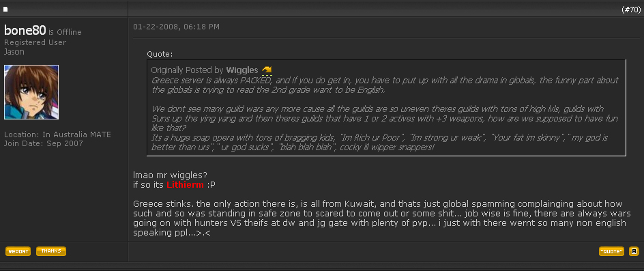The width and height of the screenshot is (644, 271).
Task: Open the view-post arrow beside Wiggles
Action: (x=267, y=70)
